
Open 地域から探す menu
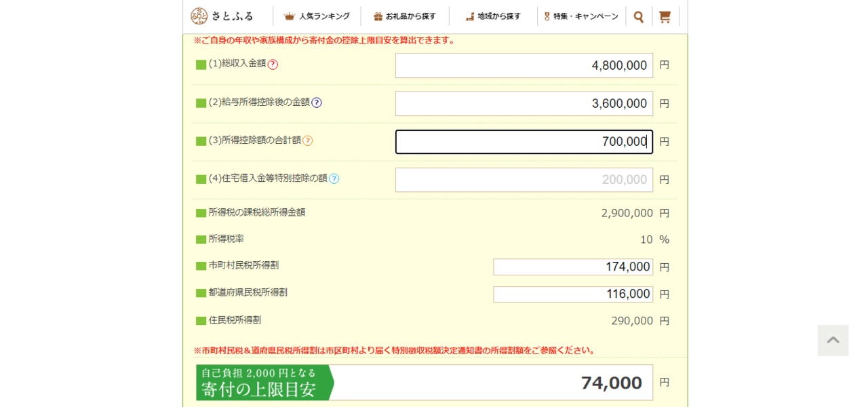tap(493, 16)
